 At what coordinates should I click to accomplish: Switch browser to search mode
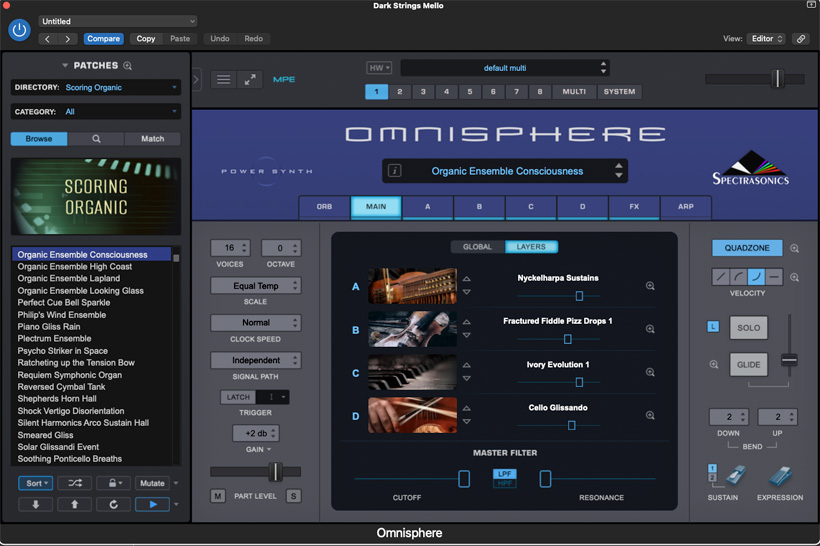coord(96,139)
